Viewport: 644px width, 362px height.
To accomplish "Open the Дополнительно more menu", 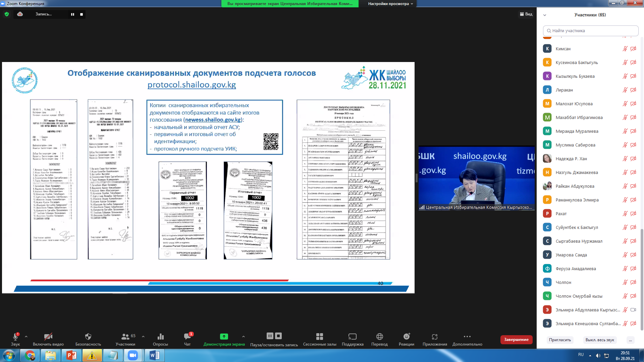I will [x=467, y=337].
